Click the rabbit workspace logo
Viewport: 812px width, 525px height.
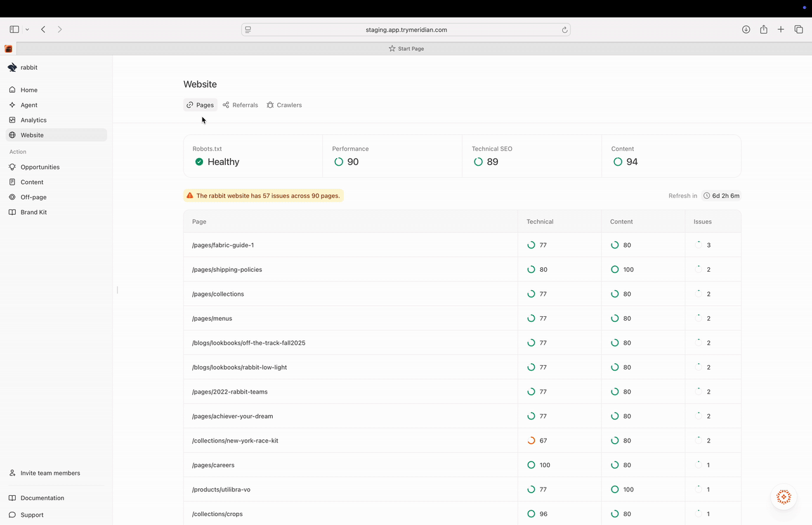[x=12, y=67]
